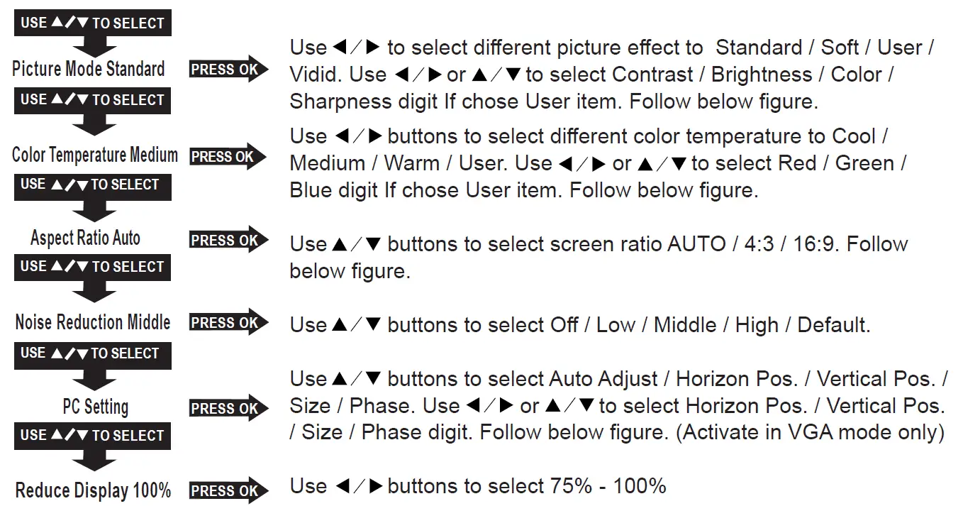The image size is (980, 506).
Task: Click the topmost USE TO SELECT box
Action: tap(92, 23)
